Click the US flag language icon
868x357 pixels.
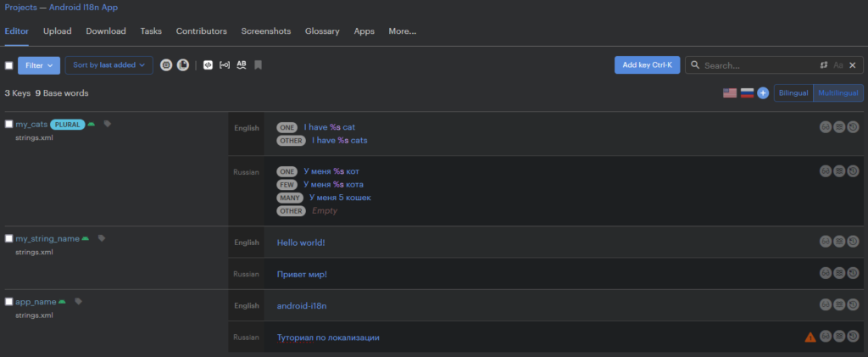730,93
